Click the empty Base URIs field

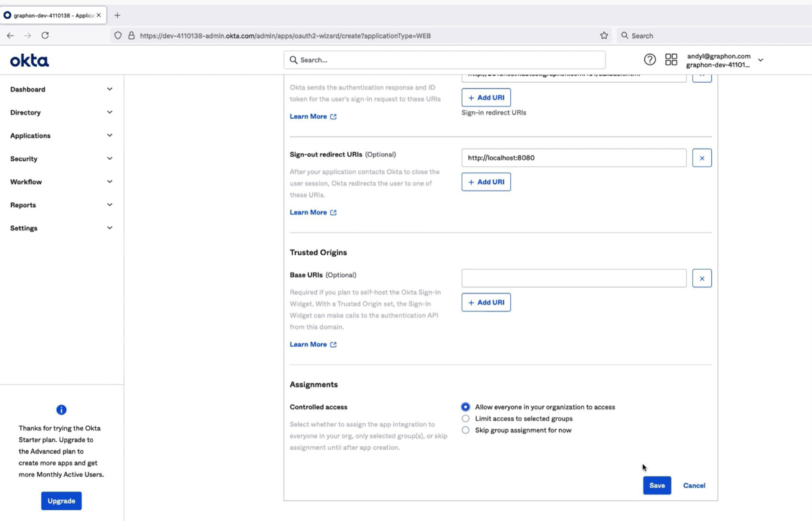(x=574, y=278)
